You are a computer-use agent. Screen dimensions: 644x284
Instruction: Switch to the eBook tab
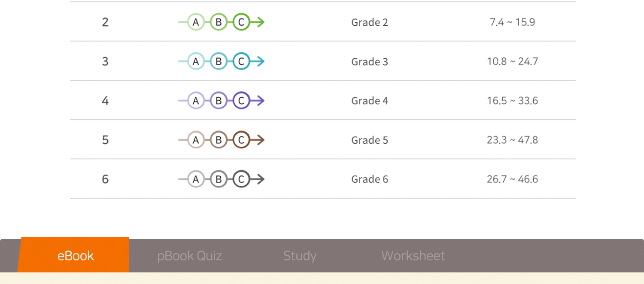point(76,256)
